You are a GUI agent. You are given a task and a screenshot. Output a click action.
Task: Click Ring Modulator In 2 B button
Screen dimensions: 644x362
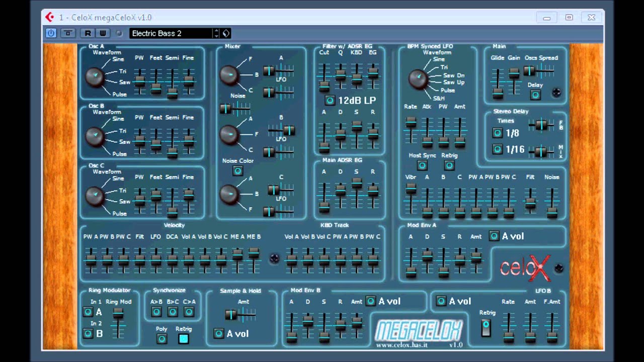[x=88, y=333]
